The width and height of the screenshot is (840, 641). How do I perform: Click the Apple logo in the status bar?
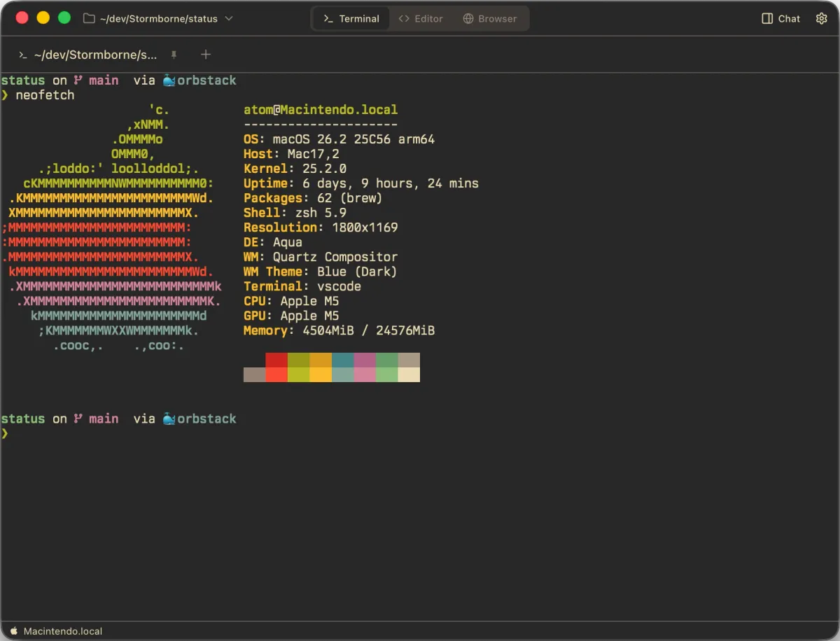14,631
